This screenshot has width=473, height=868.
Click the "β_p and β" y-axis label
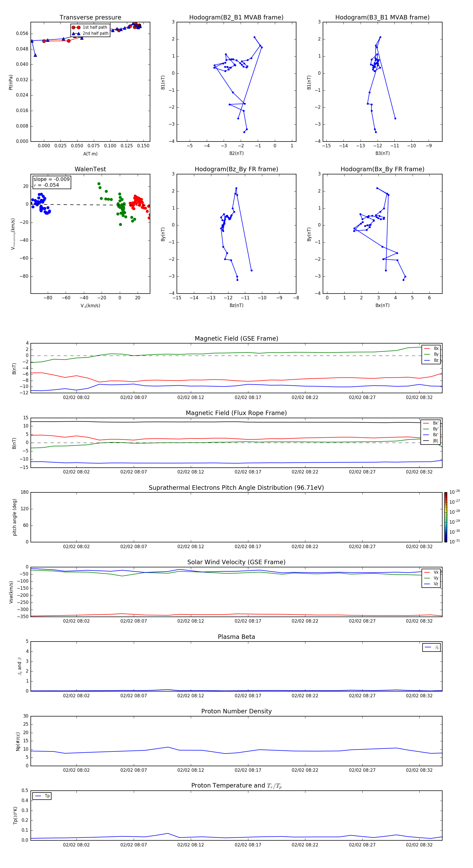pyautogui.click(x=19, y=666)
